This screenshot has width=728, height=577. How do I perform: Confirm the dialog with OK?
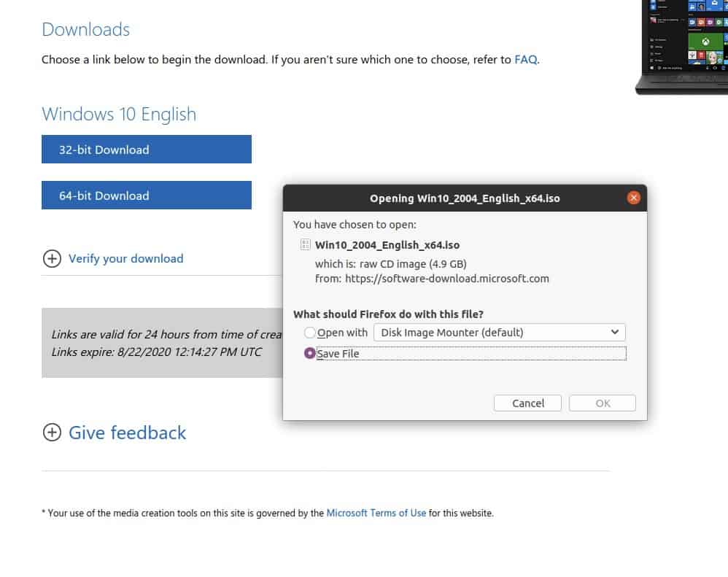coord(603,403)
